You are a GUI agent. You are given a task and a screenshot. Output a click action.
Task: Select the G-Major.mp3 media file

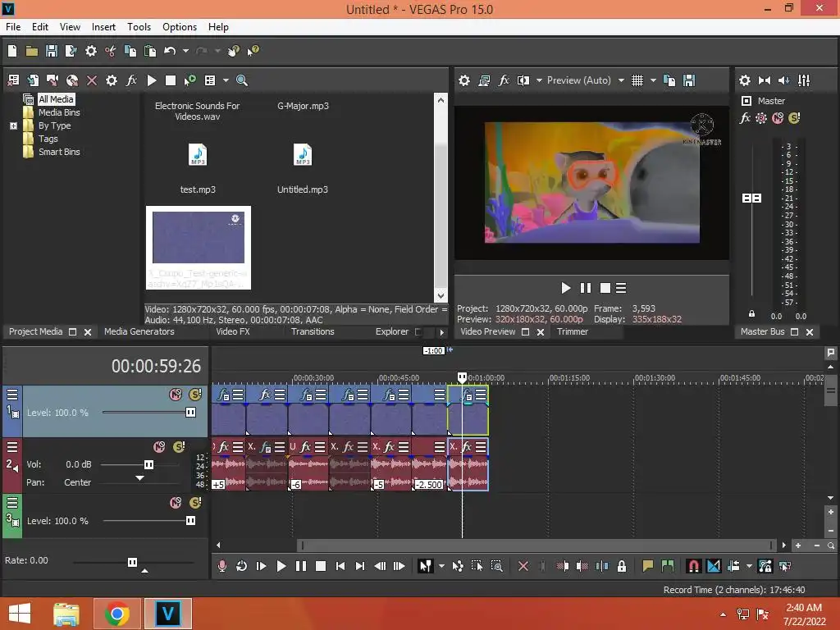pyautogui.click(x=303, y=106)
